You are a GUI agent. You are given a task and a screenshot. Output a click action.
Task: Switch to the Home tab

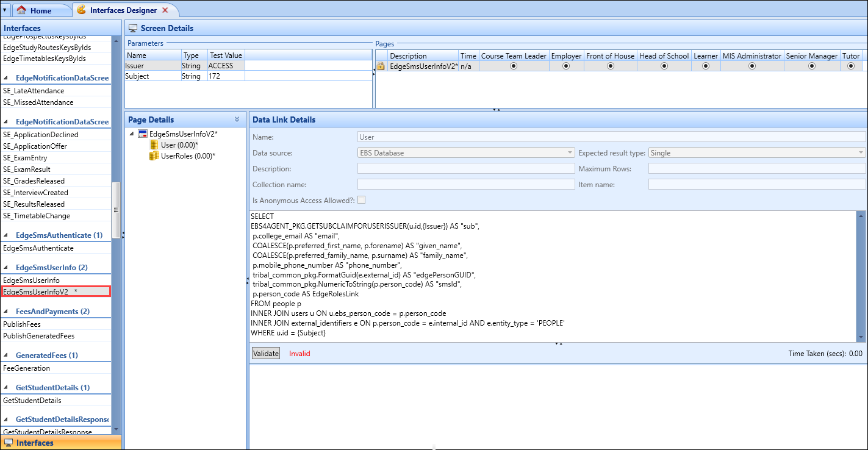(40, 10)
